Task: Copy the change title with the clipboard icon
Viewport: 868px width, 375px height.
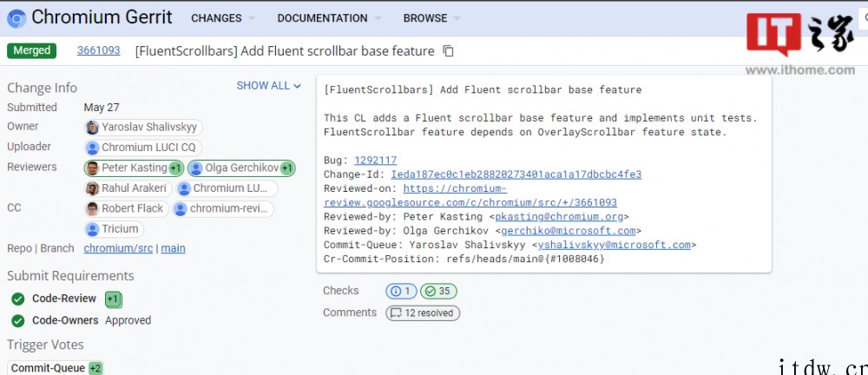Action: tap(449, 51)
